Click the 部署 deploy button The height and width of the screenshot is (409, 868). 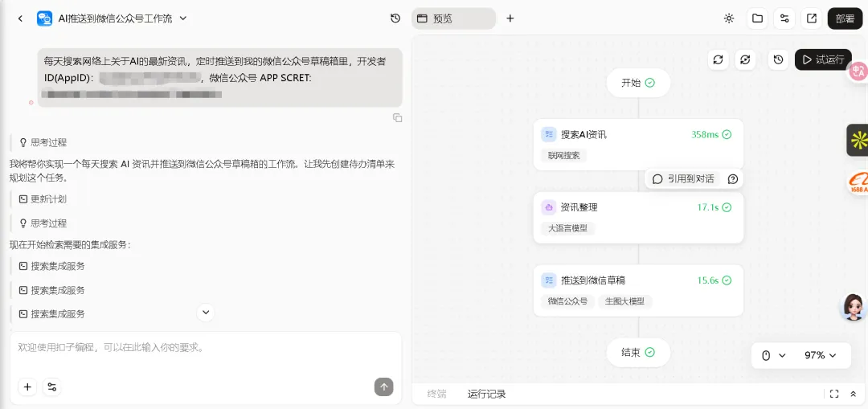[845, 18]
